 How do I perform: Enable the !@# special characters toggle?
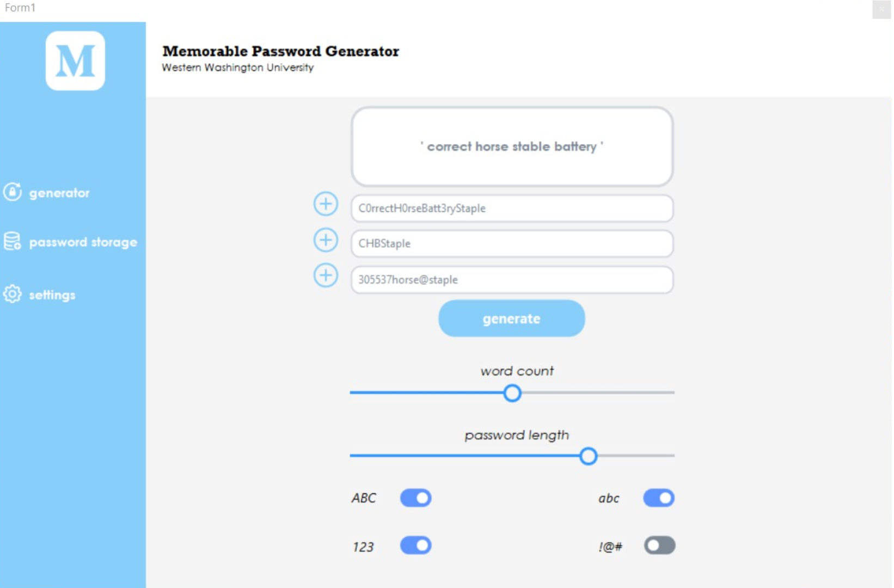pyautogui.click(x=659, y=546)
